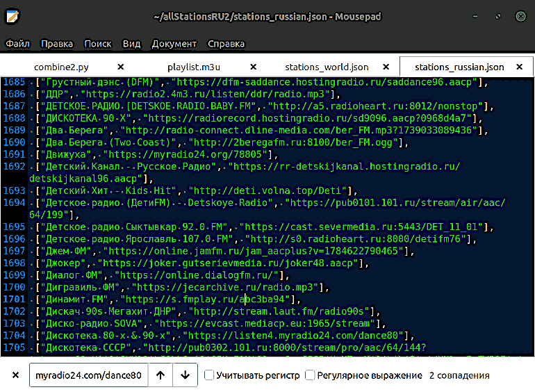Close the combine2.py tab
Viewport: 535px width, 392px height.
(121, 67)
